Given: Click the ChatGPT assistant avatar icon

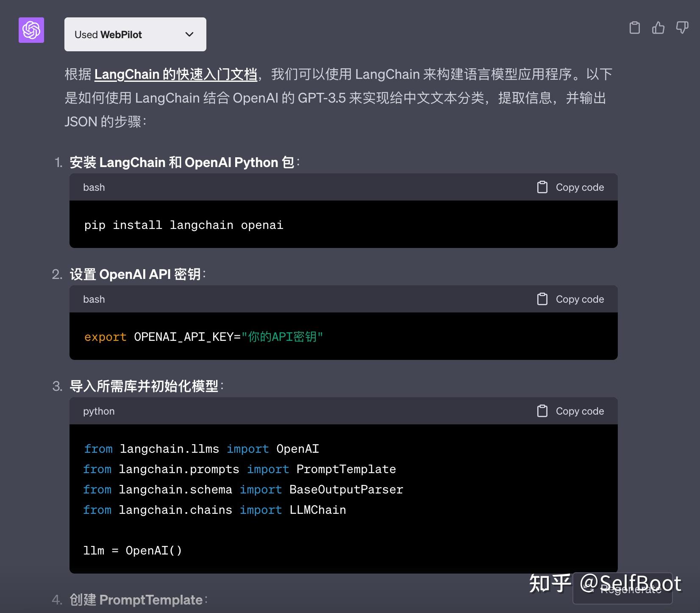Looking at the screenshot, I should click(31, 30).
